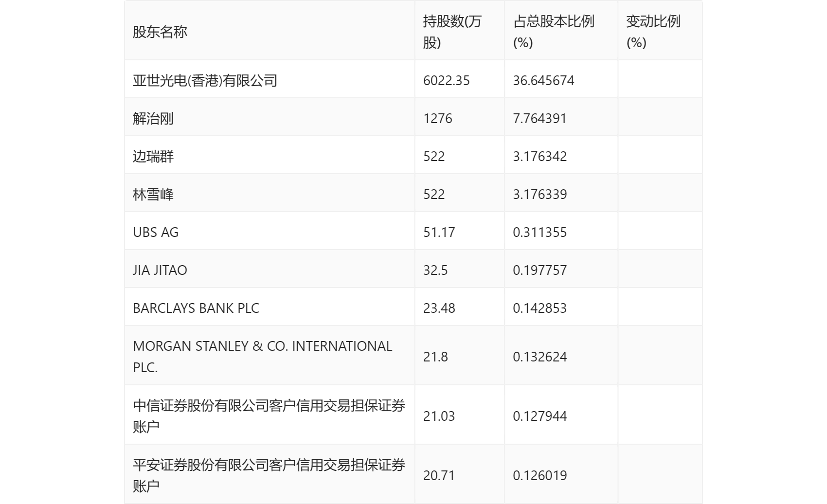
Task: Select the percentage 36.645674
Action: tap(543, 80)
